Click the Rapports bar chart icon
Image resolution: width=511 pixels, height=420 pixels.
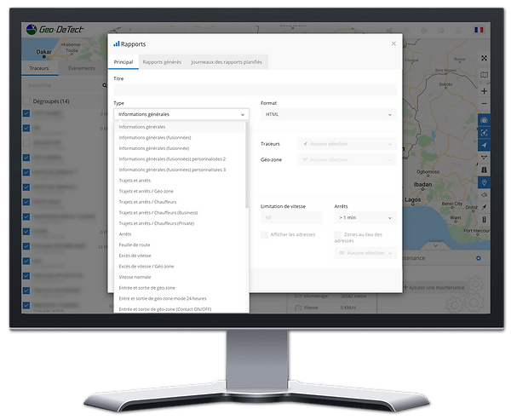[x=117, y=43]
